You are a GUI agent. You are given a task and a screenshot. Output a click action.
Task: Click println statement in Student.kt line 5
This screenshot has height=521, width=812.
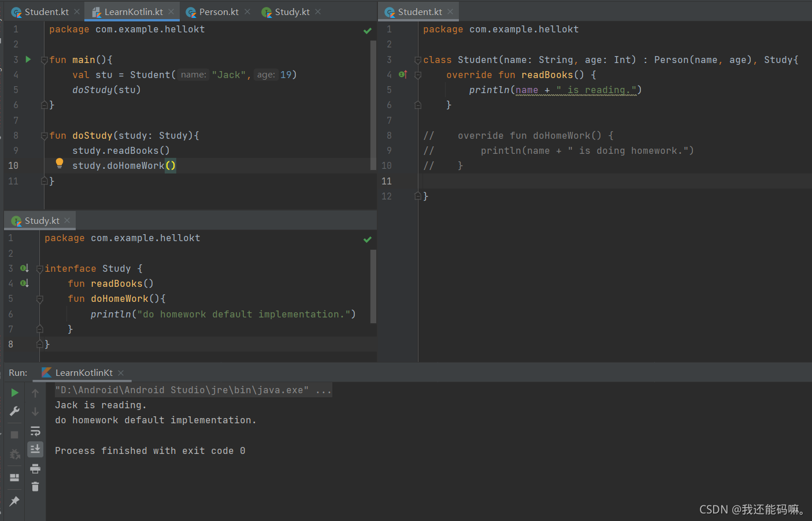[555, 90]
